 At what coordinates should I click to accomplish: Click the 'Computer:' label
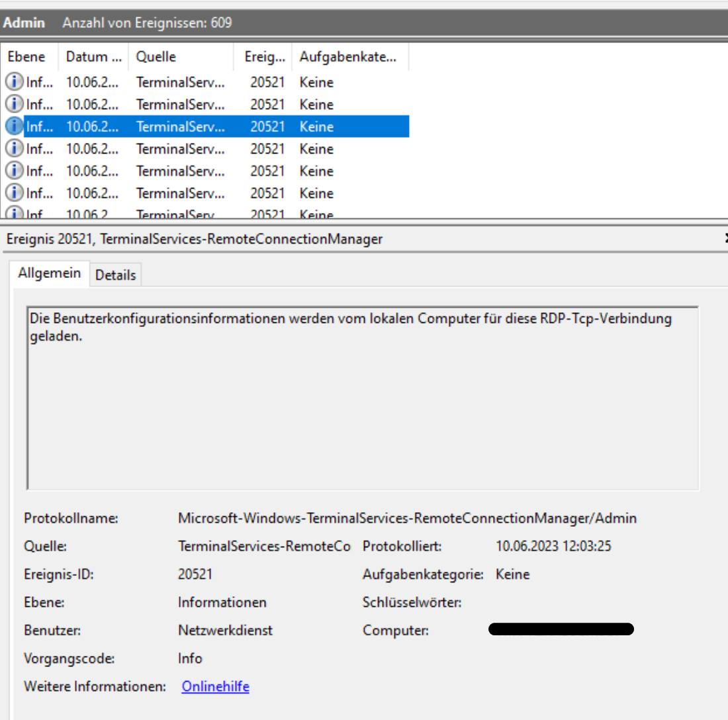396,631
